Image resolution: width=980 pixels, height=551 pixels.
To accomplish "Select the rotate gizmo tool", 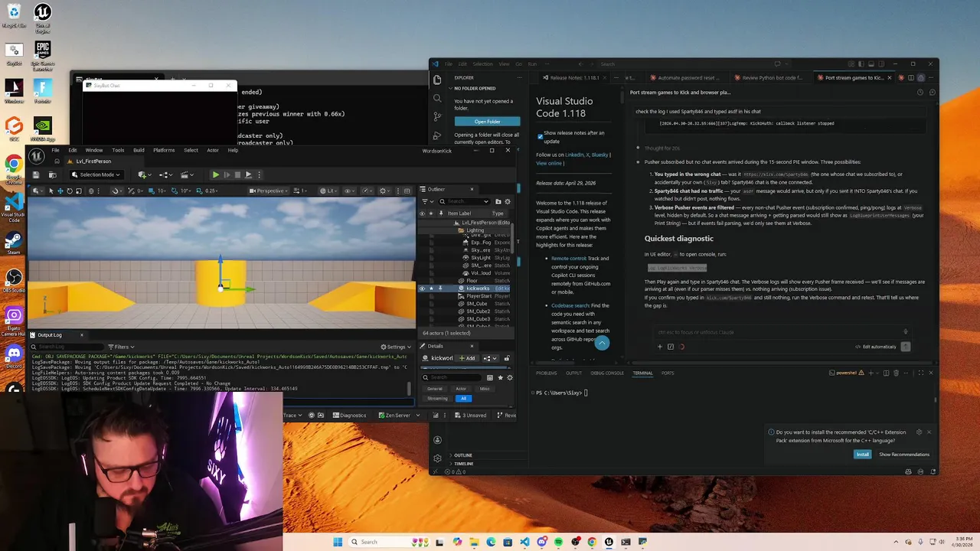I will point(70,191).
